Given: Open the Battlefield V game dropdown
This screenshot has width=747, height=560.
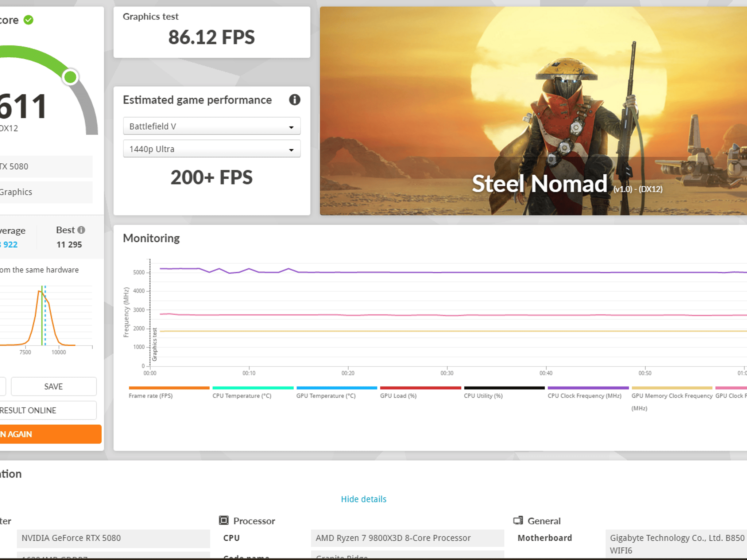Looking at the screenshot, I should [212, 126].
